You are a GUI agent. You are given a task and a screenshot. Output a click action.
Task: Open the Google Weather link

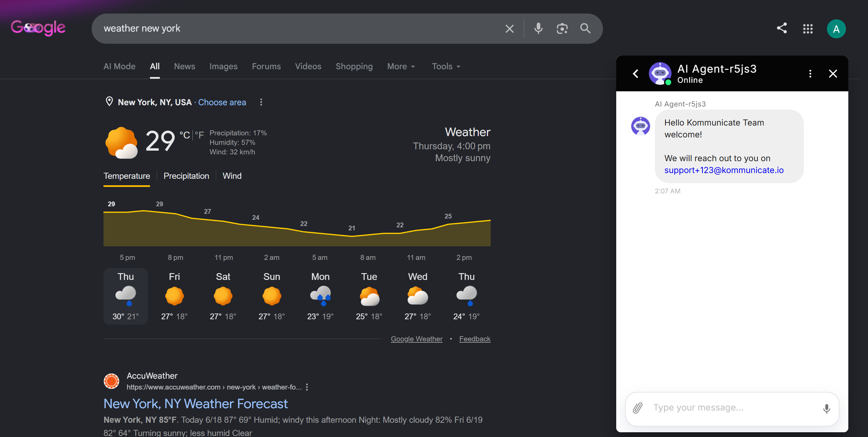click(x=417, y=339)
